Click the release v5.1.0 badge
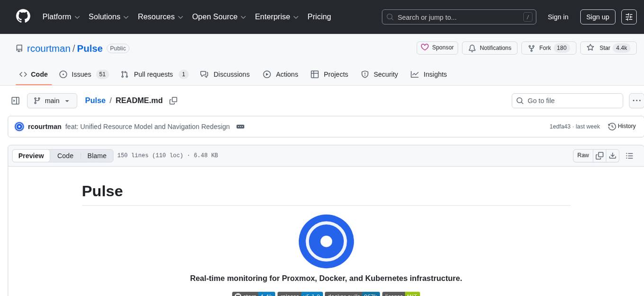This screenshot has height=296, width=644. [x=300, y=295]
